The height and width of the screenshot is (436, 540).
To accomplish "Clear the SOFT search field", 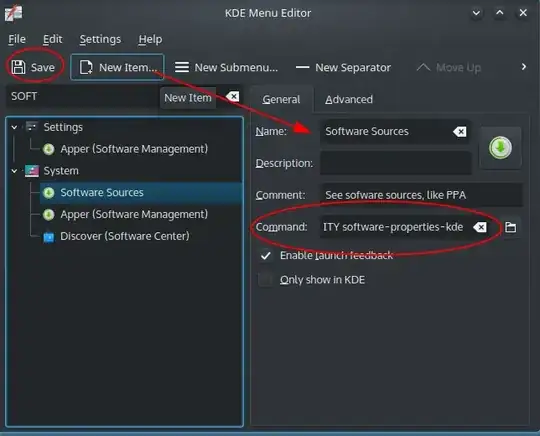I will tap(233, 96).
